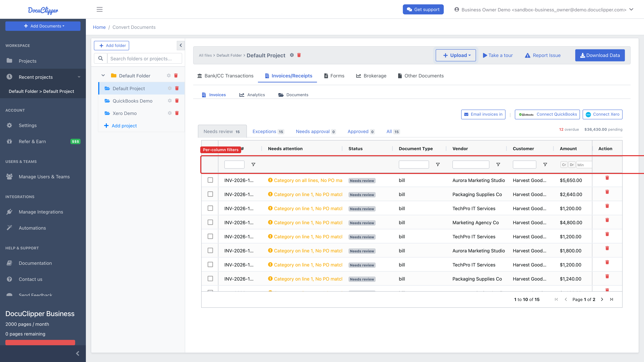Viewport: 644px width, 362px height.
Task: Click the Connect Xero button
Action: (x=603, y=114)
